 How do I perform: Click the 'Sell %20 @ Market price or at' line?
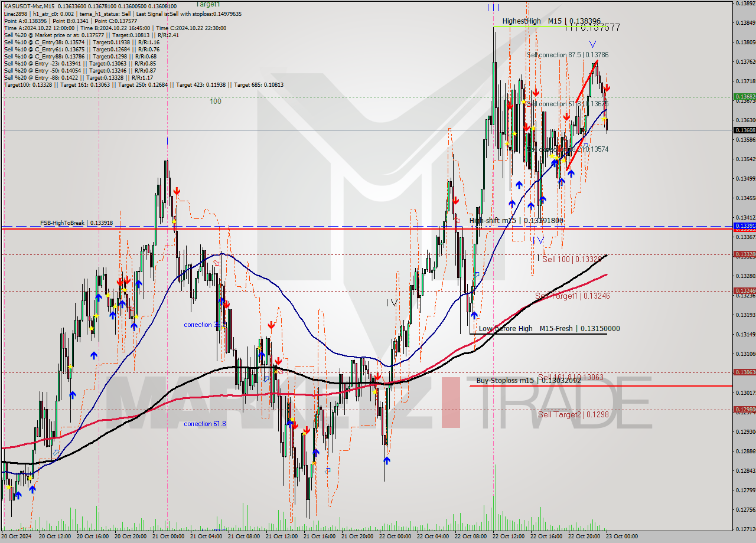click(91, 35)
